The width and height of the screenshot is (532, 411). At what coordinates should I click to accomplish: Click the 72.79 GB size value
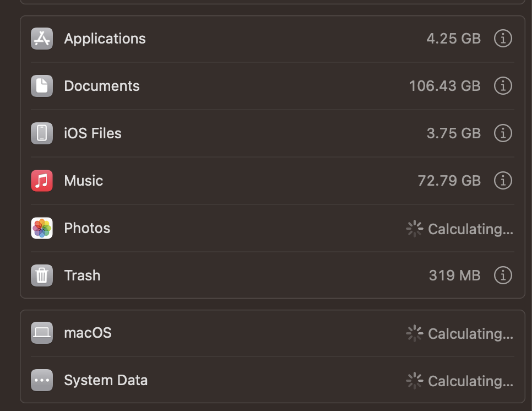pyautogui.click(x=449, y=181)
